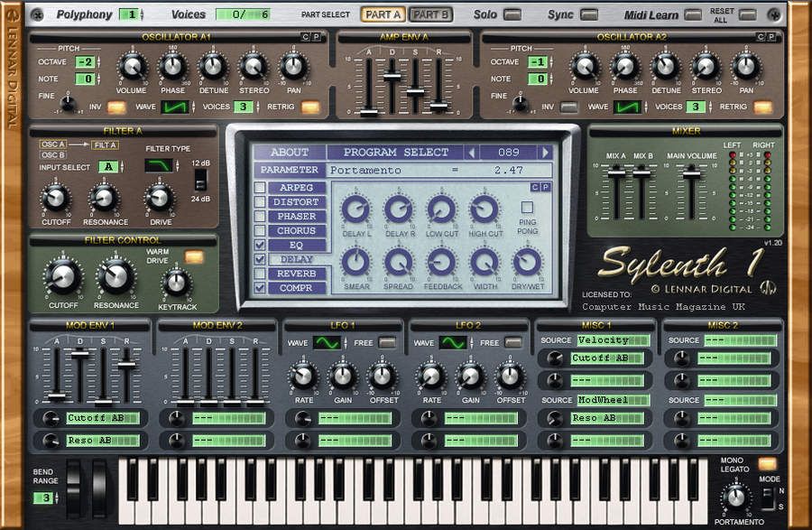The width and height of the screenshot is (812, 530).
Task: Open the first Misc 2 Source dropdown
Action: (741, 340)
